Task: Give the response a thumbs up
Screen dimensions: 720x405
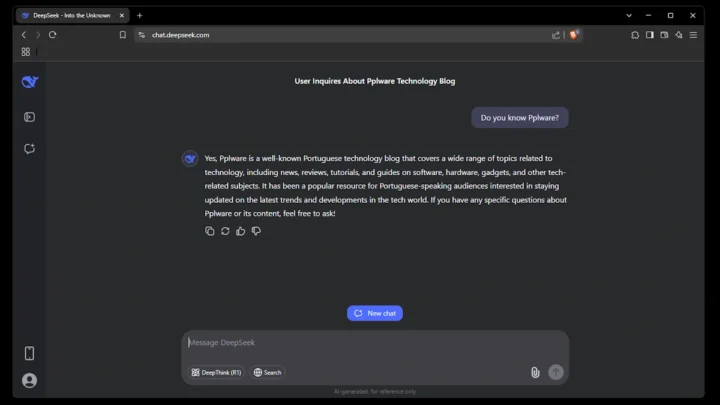Action: coord(241,231)
